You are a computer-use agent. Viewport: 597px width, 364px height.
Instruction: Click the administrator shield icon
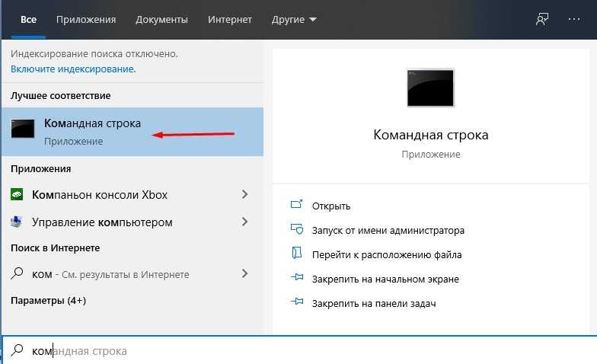(x=297, y=228)
